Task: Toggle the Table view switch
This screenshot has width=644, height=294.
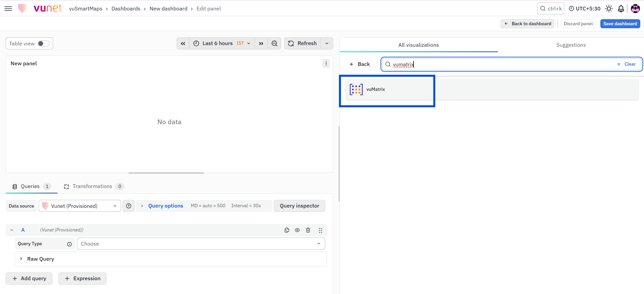Action: click(44, 43)
